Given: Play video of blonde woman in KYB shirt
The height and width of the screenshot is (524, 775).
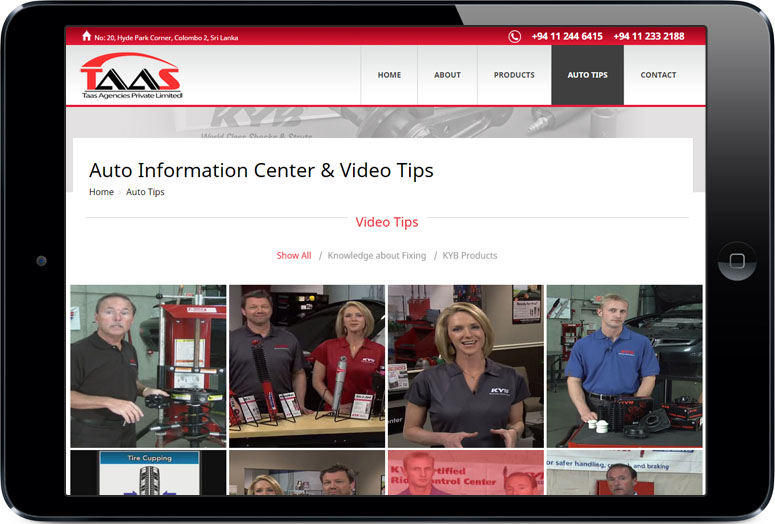Looking at the screenshot, I should tap(465, 366).
